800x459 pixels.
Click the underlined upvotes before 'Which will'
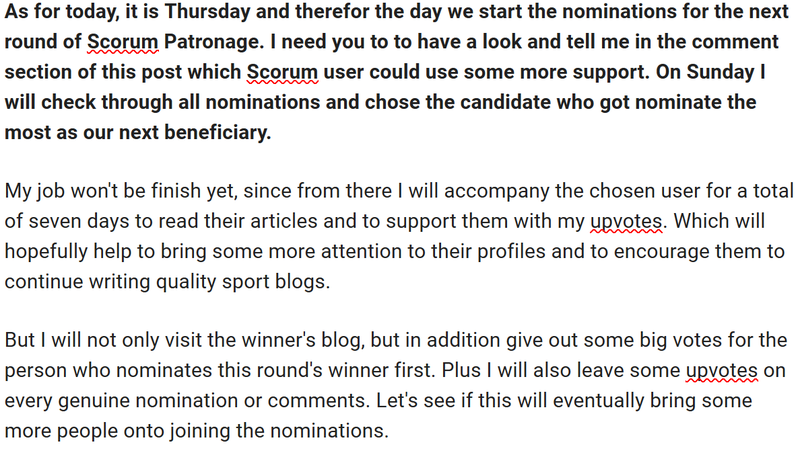(626, 221)
